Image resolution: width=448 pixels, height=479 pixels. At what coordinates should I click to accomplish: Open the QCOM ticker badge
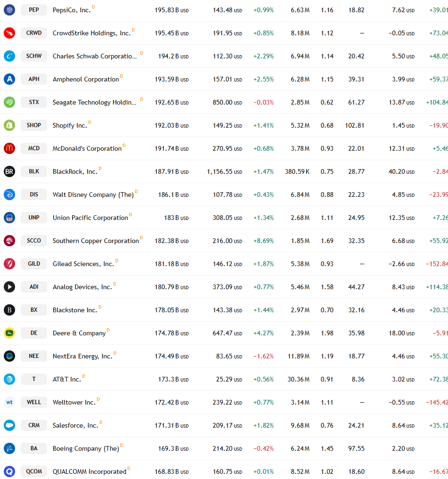point(34,471)
